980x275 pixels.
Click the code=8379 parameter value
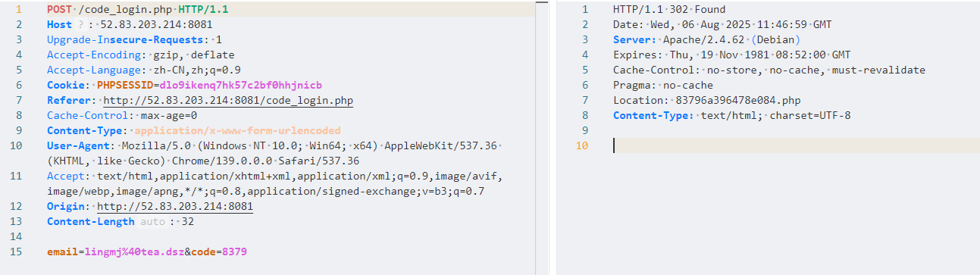click(x=234, y=252)
